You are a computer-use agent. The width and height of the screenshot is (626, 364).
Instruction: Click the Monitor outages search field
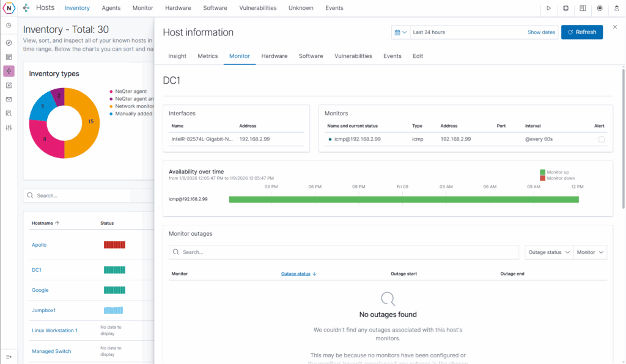[x=345, y=252]
